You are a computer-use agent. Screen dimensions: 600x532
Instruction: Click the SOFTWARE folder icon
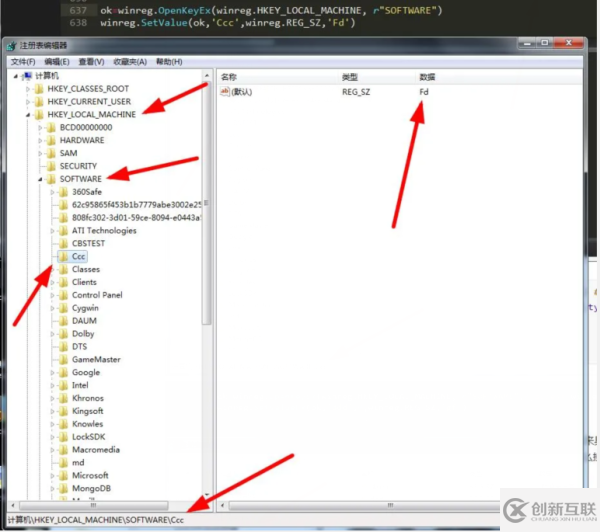(x=51, y=179)
